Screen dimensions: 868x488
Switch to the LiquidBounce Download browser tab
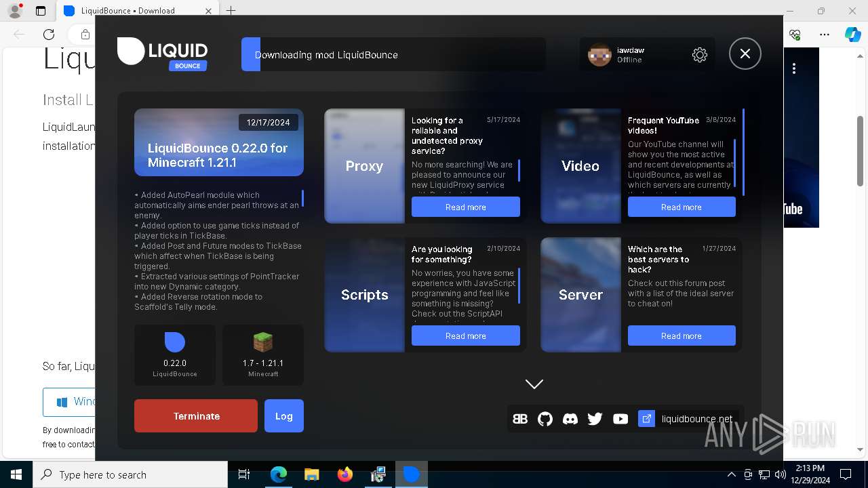127,11
